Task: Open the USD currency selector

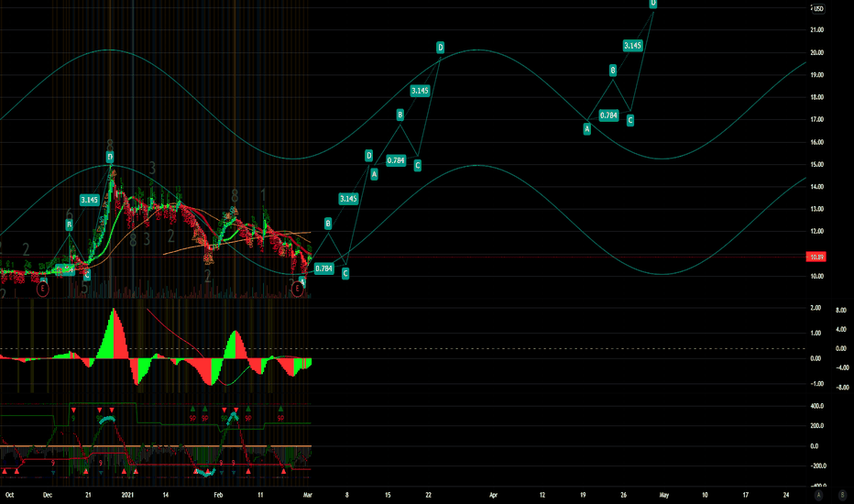Action: 818,9
